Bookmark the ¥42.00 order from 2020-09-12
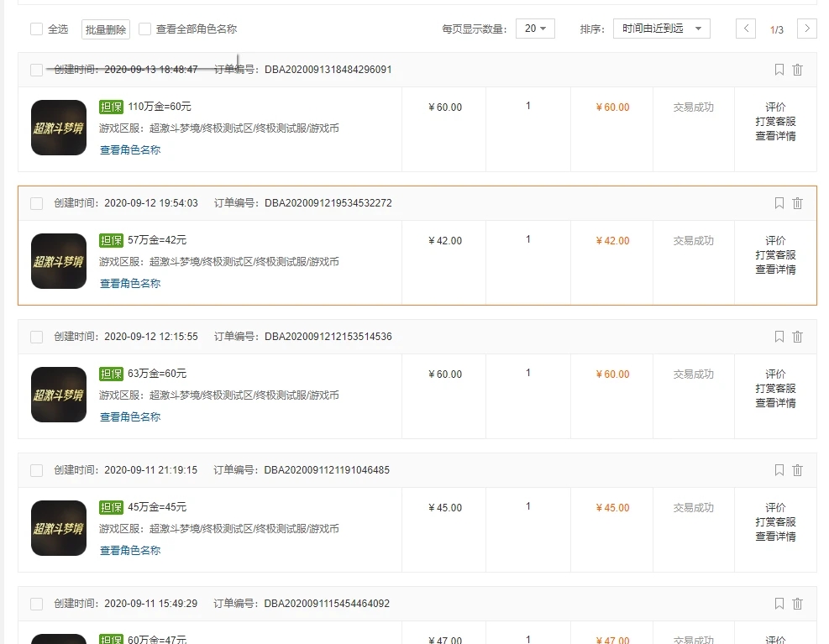The image size is (829, 644). coord(779,202)
